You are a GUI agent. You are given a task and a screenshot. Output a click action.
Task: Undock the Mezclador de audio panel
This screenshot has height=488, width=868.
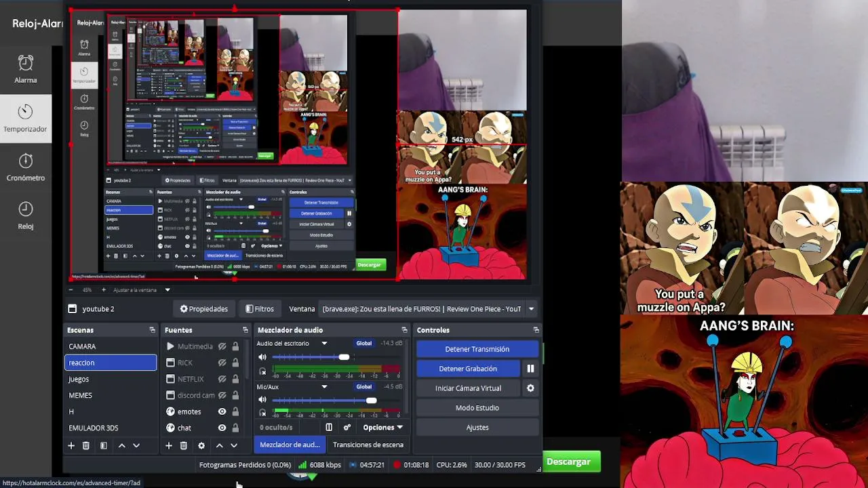pyautogui.click(x=404, y=330)
